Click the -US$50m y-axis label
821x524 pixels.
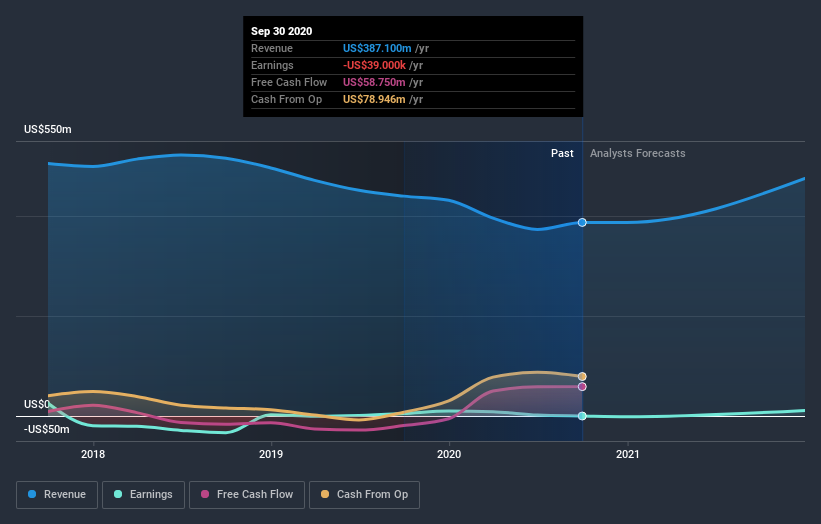(47, 429)
